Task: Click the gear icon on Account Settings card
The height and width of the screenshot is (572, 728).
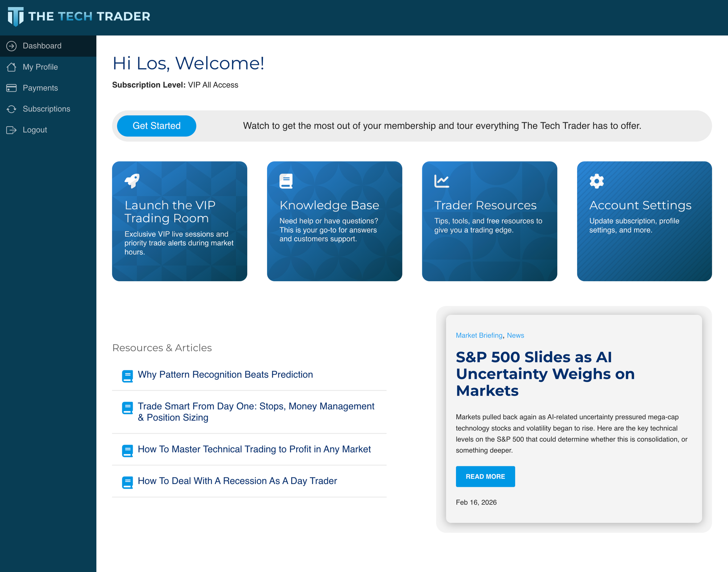Action: tap(596, 181)
